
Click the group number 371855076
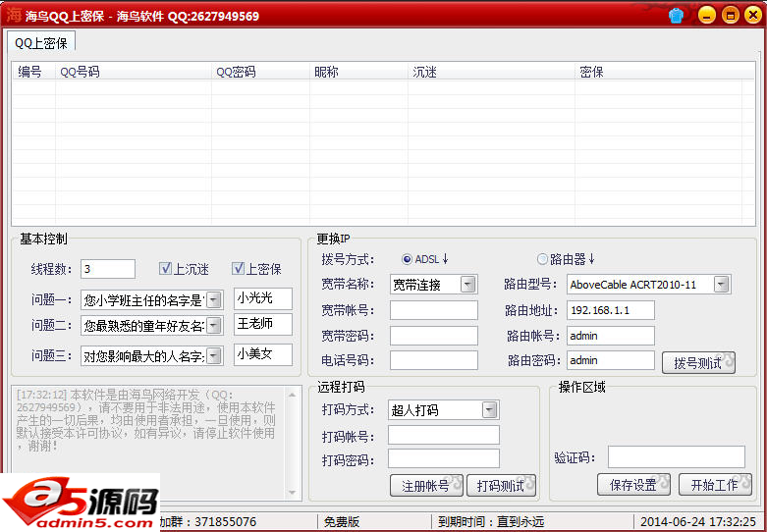[x=226, y=522]
